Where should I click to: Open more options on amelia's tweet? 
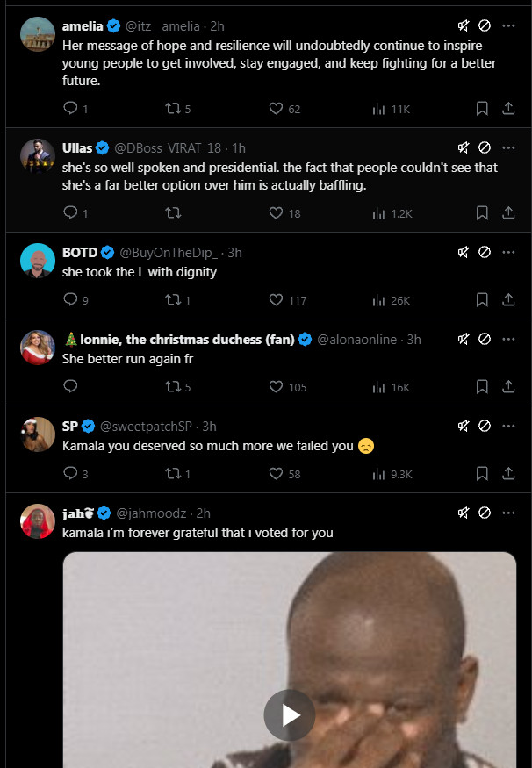click(508, 26)
